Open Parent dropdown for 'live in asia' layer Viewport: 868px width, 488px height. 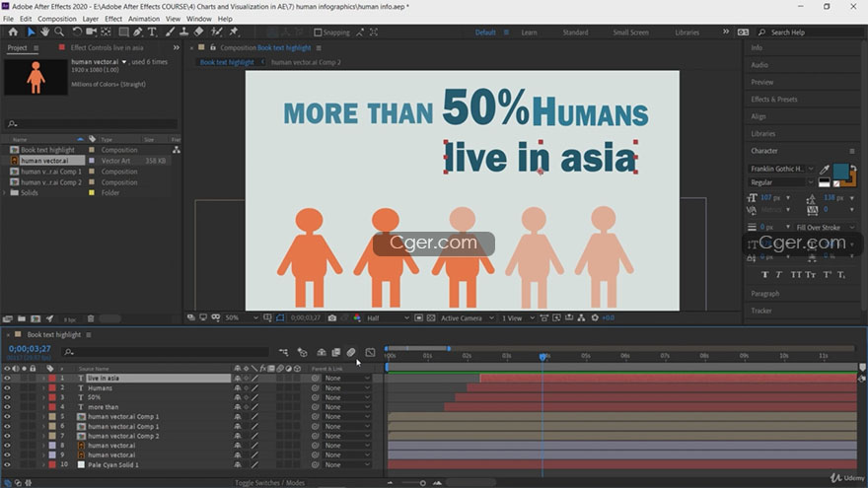point(347,379)
